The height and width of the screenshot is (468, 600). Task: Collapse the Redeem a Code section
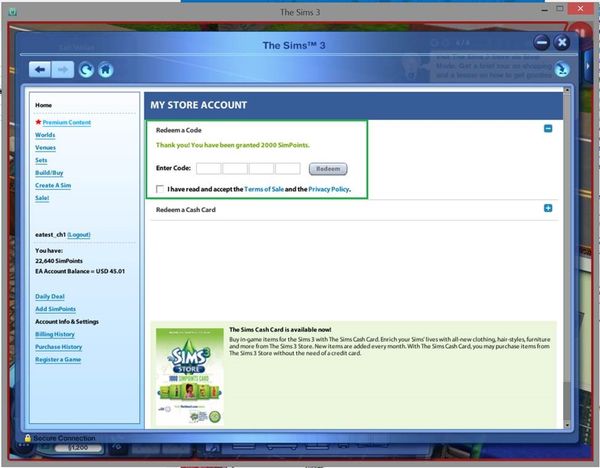[x=548, y=128]
